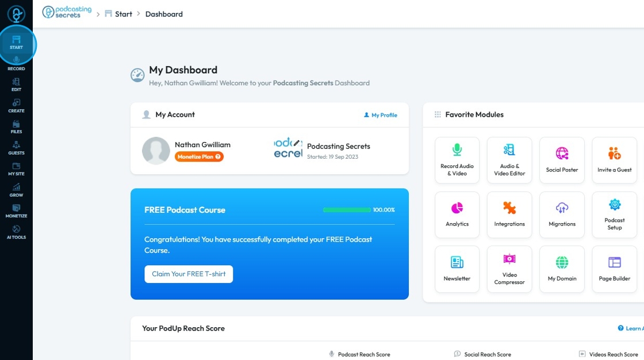Open the Analytics module
Screen dimensions: 644x360
(457, 215)
